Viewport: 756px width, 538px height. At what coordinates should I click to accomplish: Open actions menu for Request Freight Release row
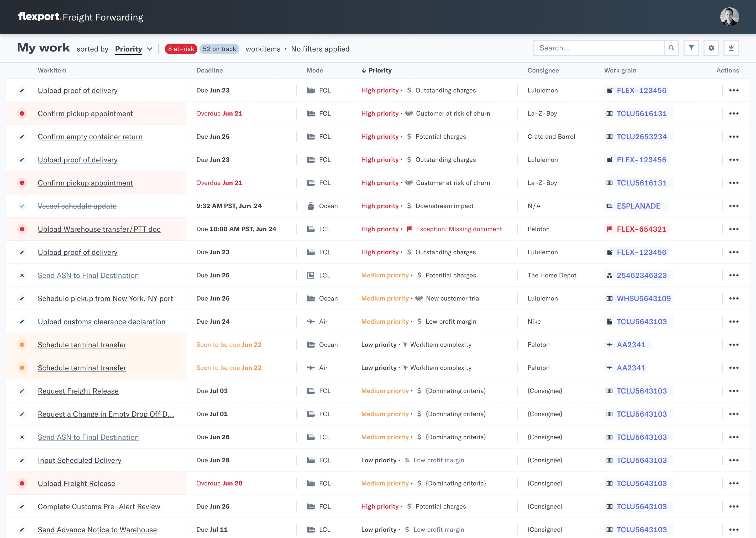pyautogui.click(x=734, y=391)
